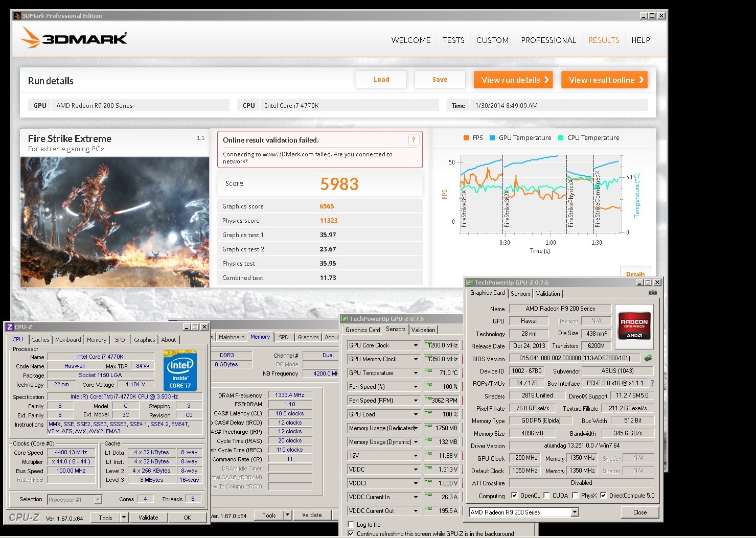
Task: Open Validation tab in front GPU-Z window
Action: pyautogui.click(x=548, y=294)
